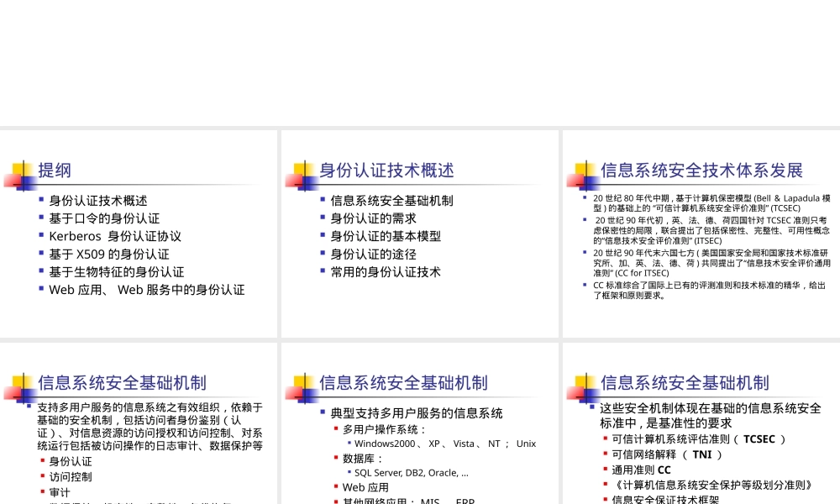The width and height of the screenshot is (840, 504).
Task: Click the 20 世纪 80 年代中期 TCSEC paragraph
Action: [x=711, y=203]
